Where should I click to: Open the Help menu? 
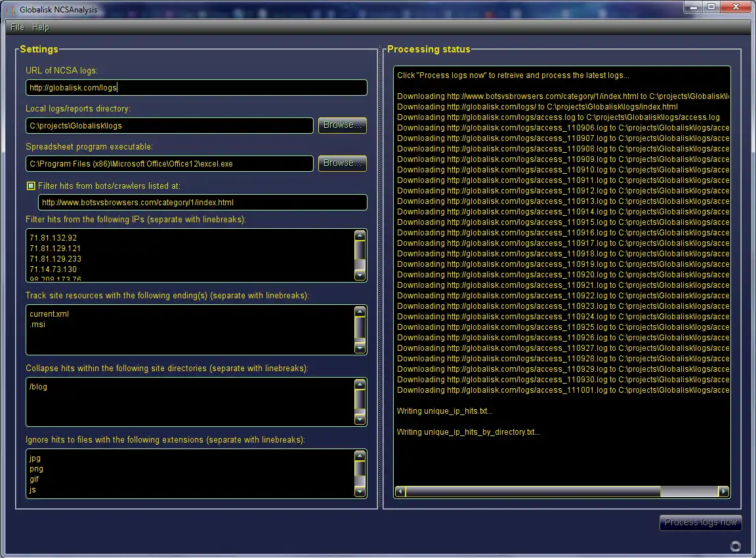(41, 28)
